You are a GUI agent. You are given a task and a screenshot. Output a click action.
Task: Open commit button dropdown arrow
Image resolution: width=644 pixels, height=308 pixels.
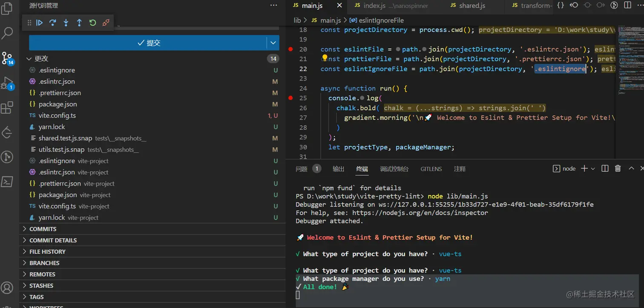pos(273,43)
